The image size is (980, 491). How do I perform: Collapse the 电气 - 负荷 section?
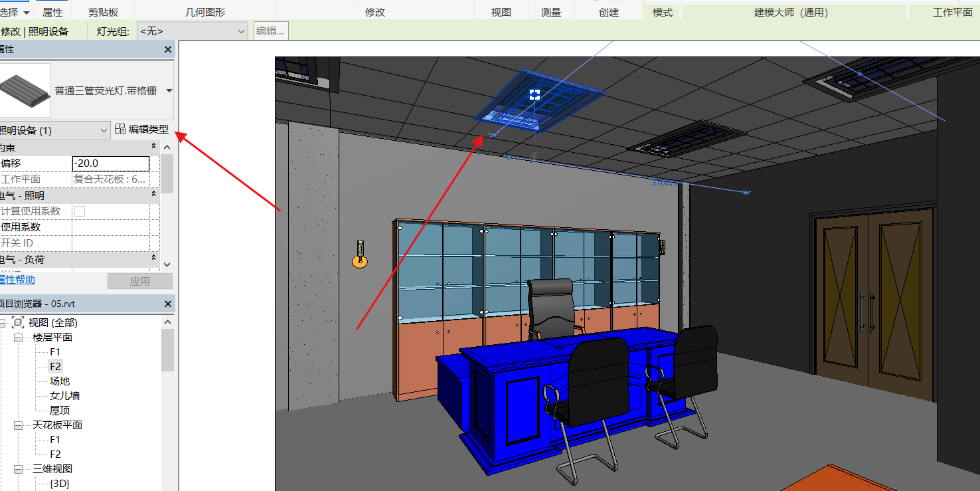(154, 258)
